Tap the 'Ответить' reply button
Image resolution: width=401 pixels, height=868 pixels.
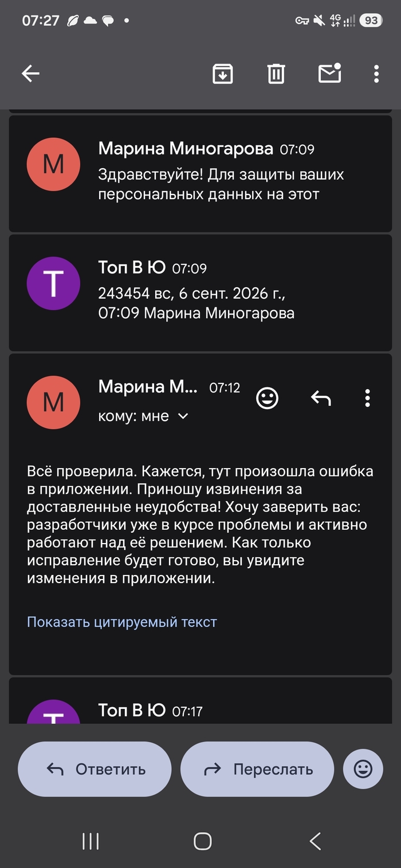pyautogui.click(x=95, y=769)
